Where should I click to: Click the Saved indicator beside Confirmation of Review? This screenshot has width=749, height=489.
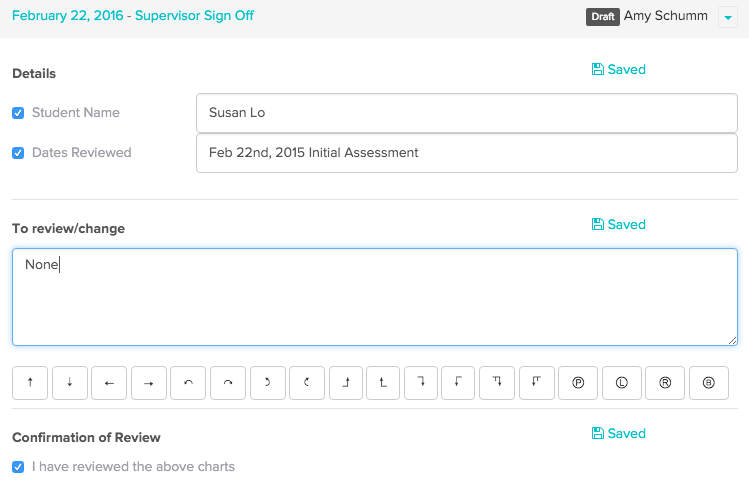pyautogui.click(x=619, y=434)
